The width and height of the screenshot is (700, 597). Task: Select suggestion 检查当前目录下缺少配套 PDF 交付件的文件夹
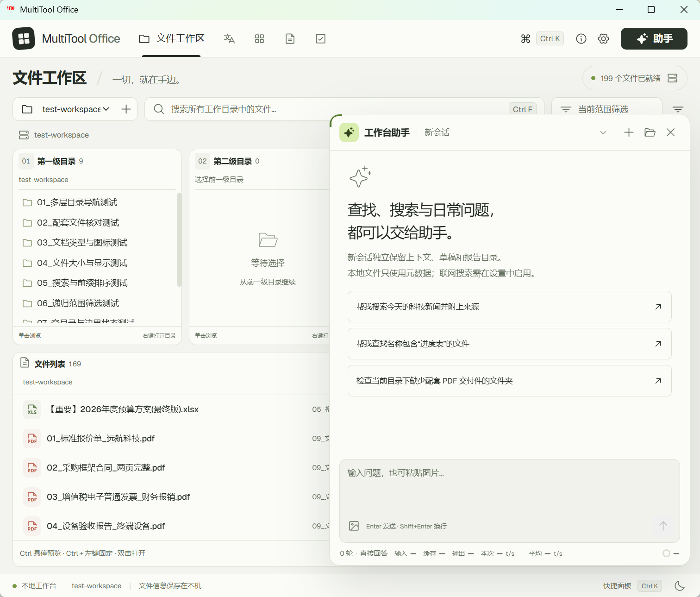509,381
